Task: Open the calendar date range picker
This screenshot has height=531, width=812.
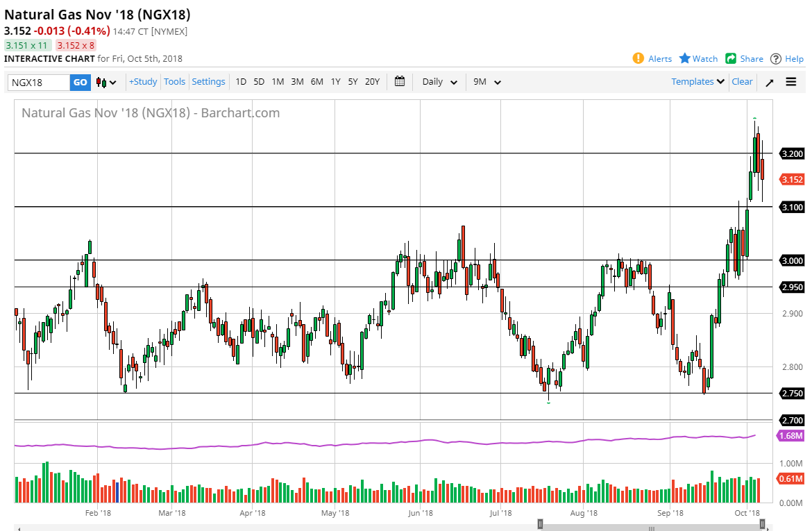Action: point(400,81)
